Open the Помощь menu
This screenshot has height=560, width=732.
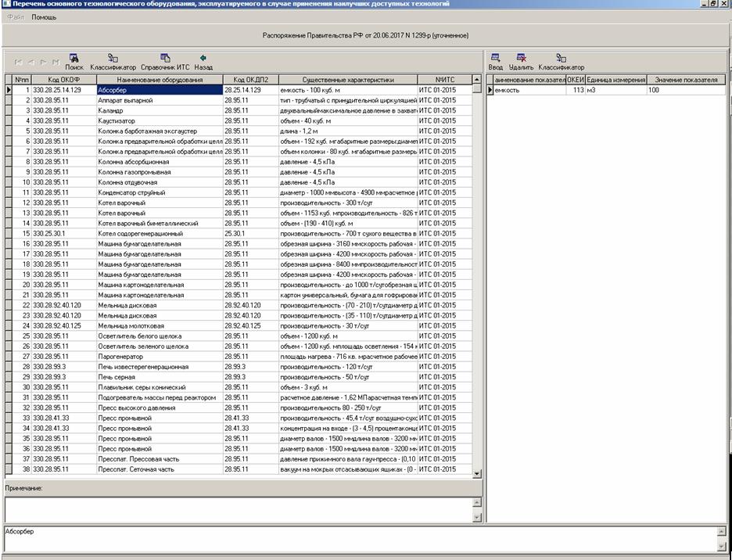[44, 16]
